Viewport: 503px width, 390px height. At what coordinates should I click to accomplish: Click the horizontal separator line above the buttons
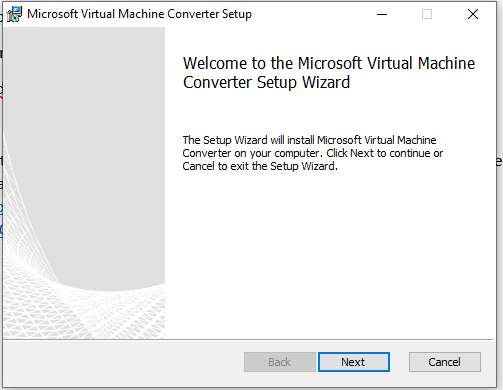click(248, 340)
